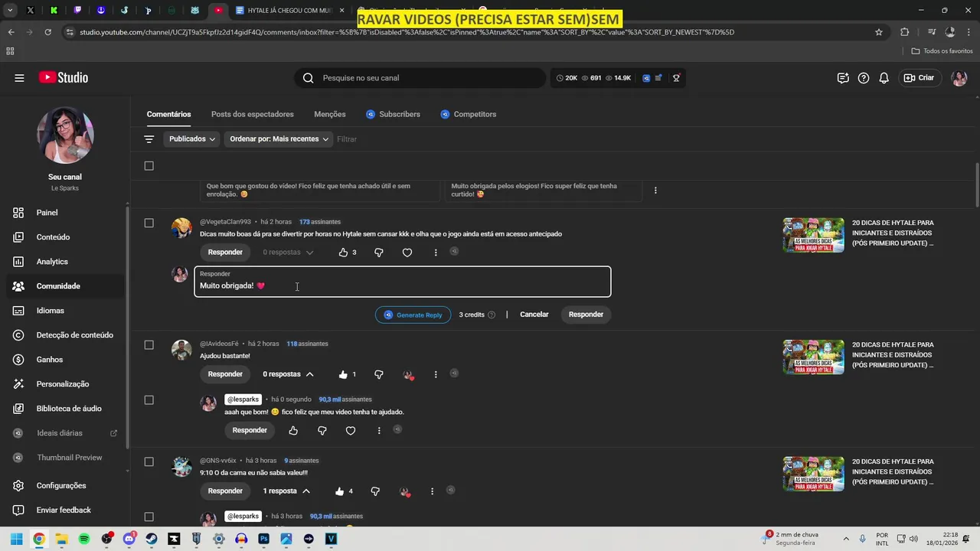Click Cancelar on the reply box

534,315
